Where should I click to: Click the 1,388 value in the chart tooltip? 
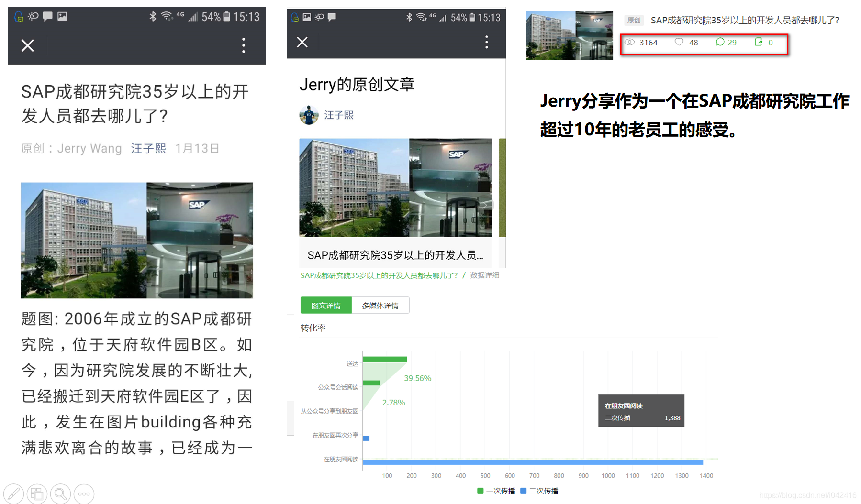(672, 418)
